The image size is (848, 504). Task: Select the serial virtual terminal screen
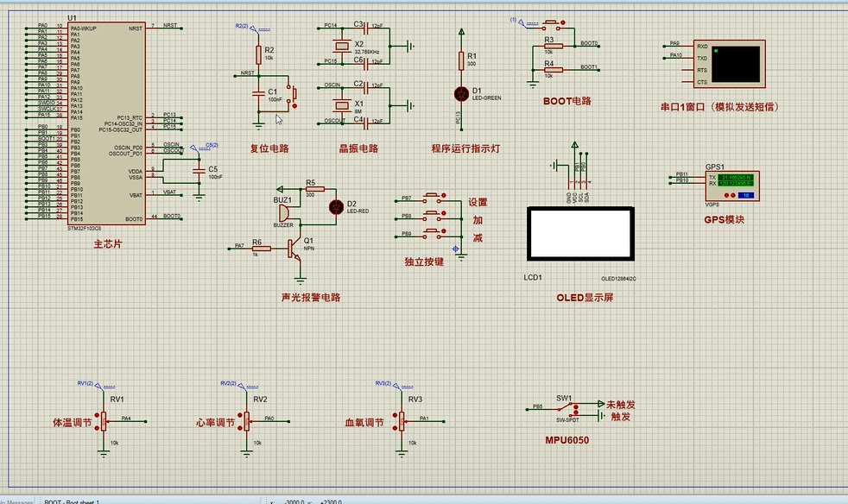735,64
